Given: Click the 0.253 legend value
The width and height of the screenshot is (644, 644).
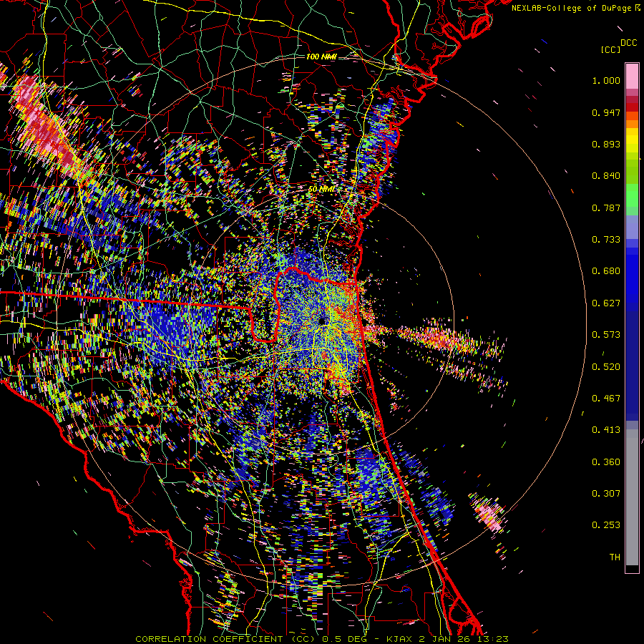Looking at the screenshot, I should 606,525.
